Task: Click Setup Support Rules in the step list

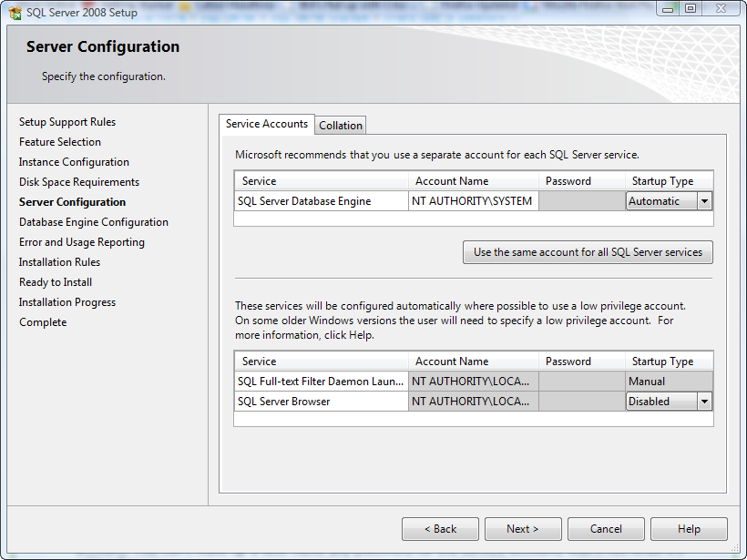Action: [x=67, y=122]
